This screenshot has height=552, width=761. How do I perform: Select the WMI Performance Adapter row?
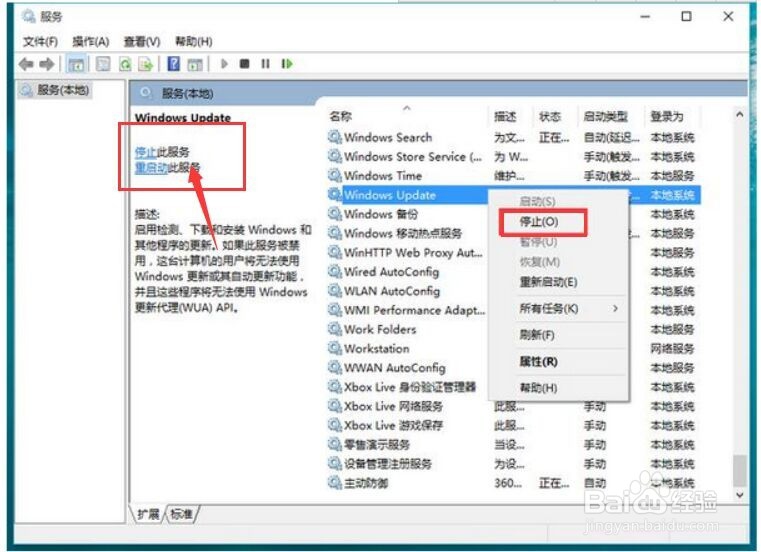pos(513,310)
